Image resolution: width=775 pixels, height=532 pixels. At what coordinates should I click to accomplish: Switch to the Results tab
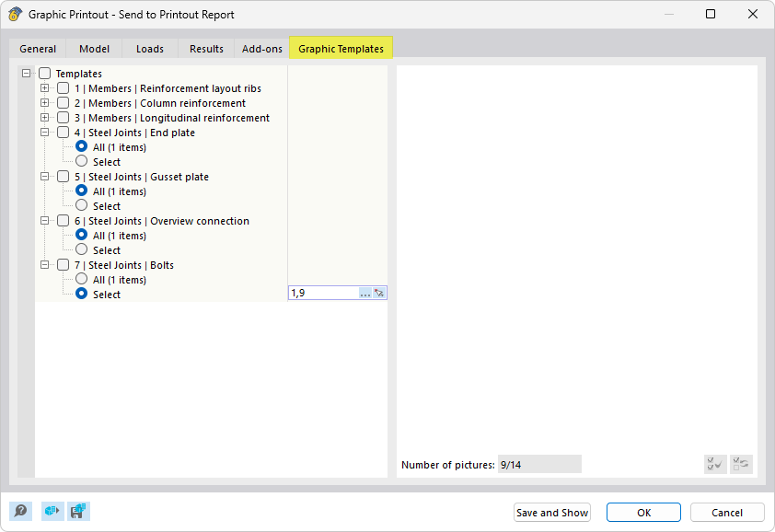click(206, 49)
